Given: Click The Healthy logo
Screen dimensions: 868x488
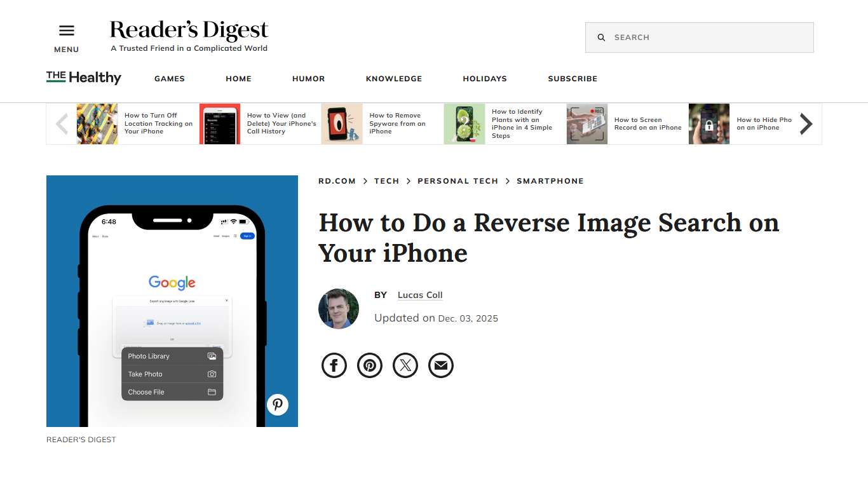Looking at the screenshot, I should (x=83, y=77).
